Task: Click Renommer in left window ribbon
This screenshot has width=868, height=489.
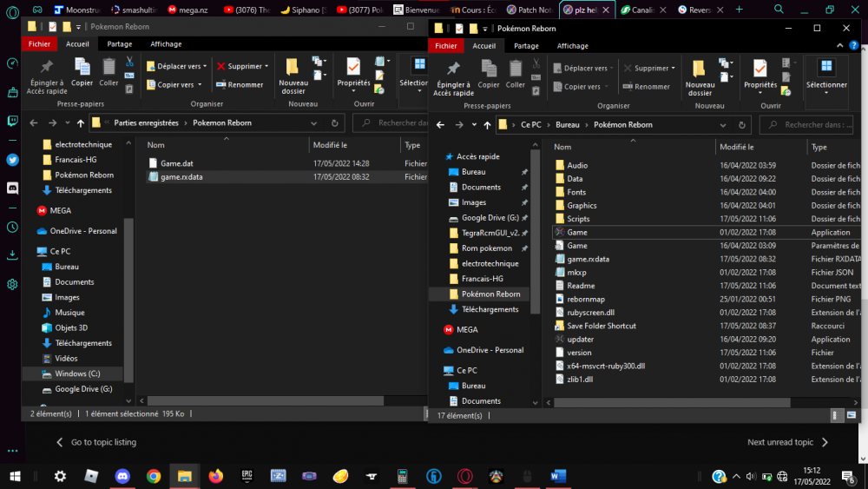Action: [240, 85]
